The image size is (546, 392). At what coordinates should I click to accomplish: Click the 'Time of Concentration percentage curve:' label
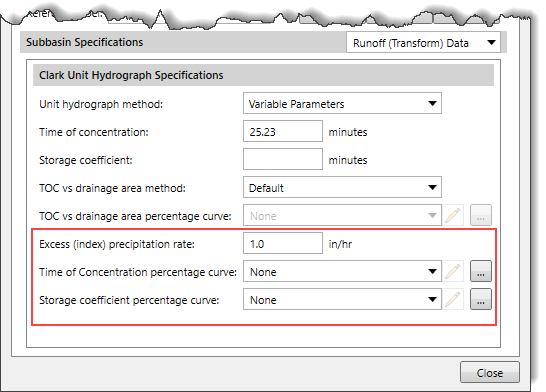(138, 272)
